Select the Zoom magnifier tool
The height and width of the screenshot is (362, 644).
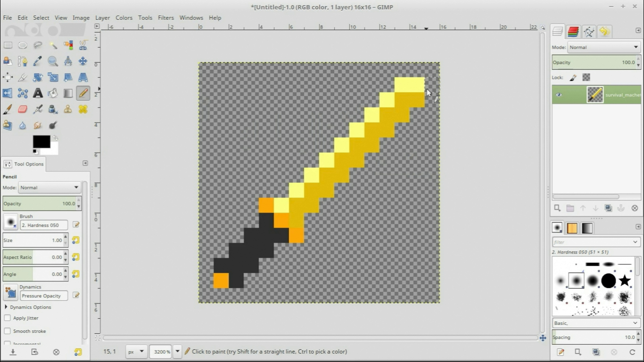tap(53, 61)
